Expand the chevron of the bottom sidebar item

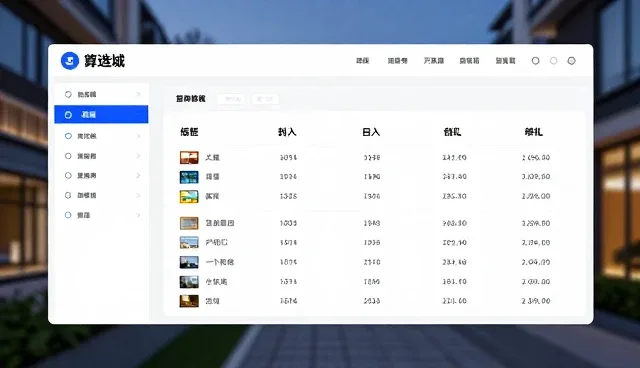(138, 215)
